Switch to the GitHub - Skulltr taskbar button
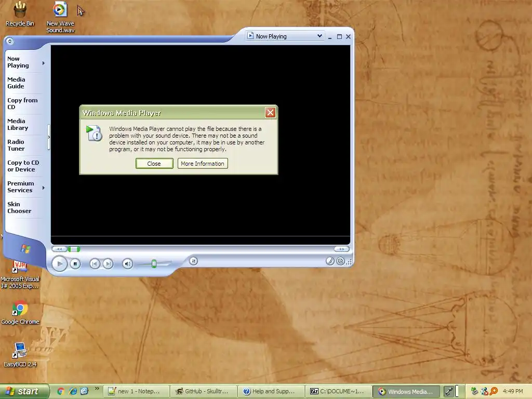Image resolution: width=532 pixels, height=399 pixels. coord(203,392)
